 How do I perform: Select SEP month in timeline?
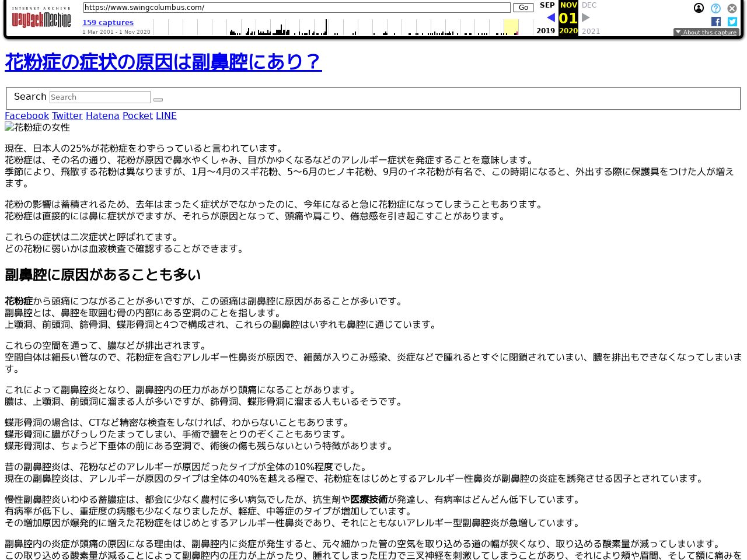point(547,5)
